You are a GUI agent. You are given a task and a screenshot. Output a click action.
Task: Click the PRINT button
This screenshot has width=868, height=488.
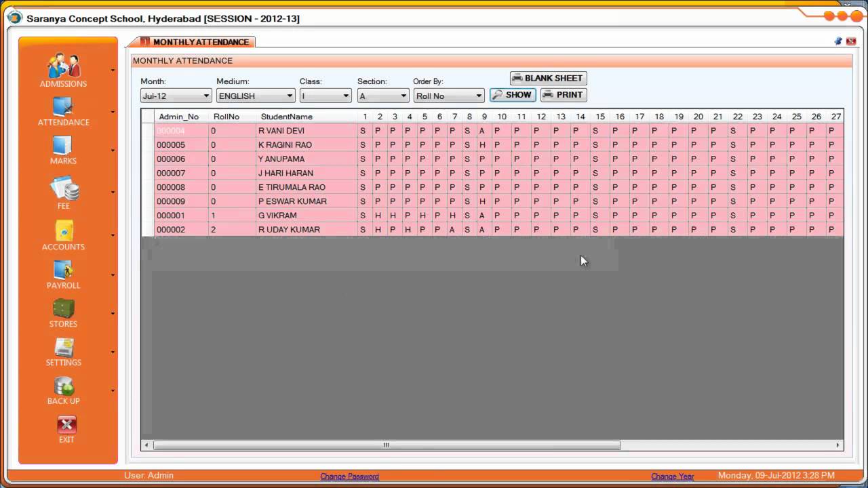[x=563, y=95]
